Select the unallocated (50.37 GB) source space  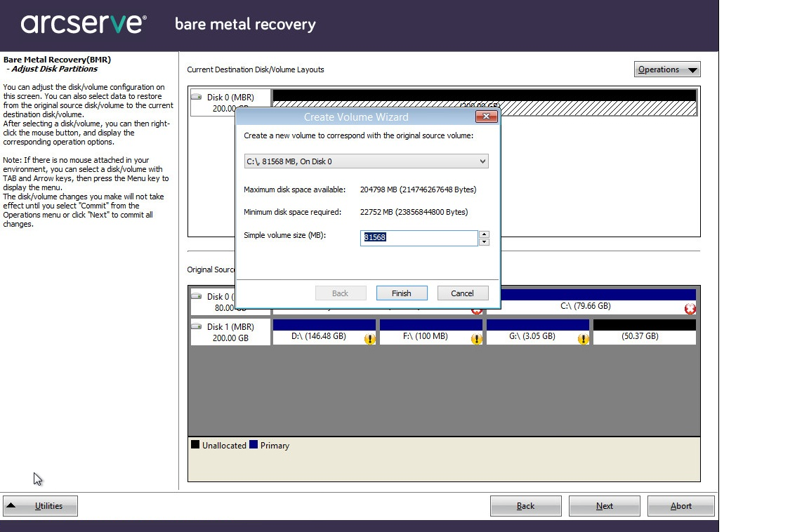coord(645,332)
